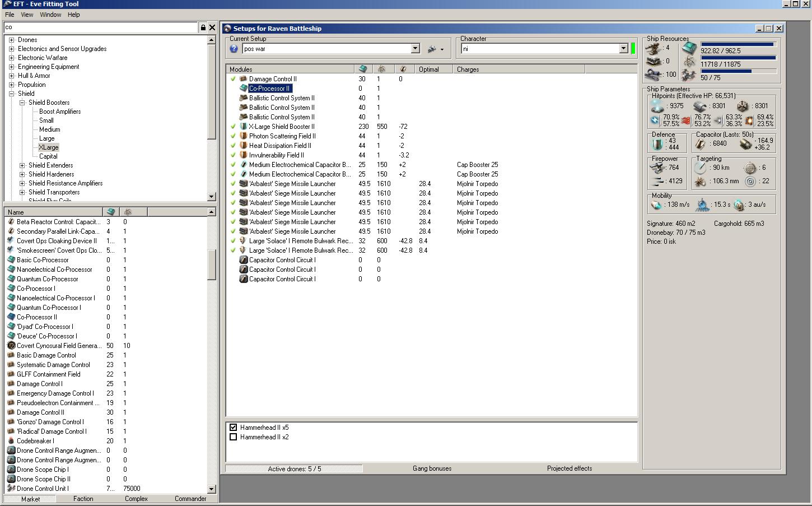Sort by the Optimal column header

tap(434, 69)
